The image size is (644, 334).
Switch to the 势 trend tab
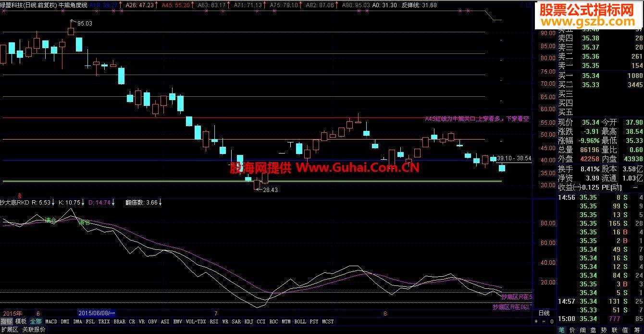click(604, 330)
